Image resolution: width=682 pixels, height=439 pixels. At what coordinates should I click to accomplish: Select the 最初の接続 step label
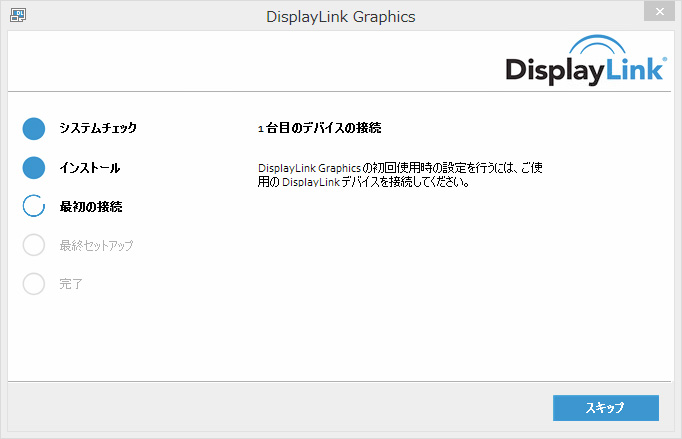point(91,206)
